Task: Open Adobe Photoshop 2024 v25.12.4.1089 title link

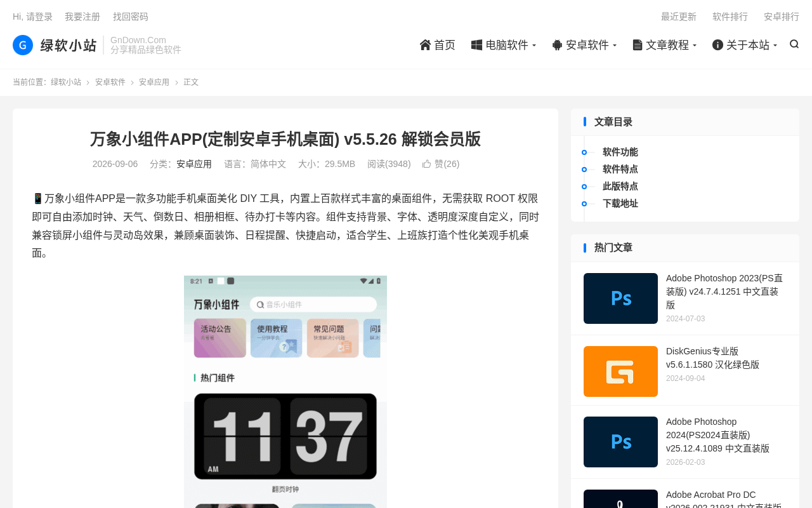Action: (x=717, y=435)
